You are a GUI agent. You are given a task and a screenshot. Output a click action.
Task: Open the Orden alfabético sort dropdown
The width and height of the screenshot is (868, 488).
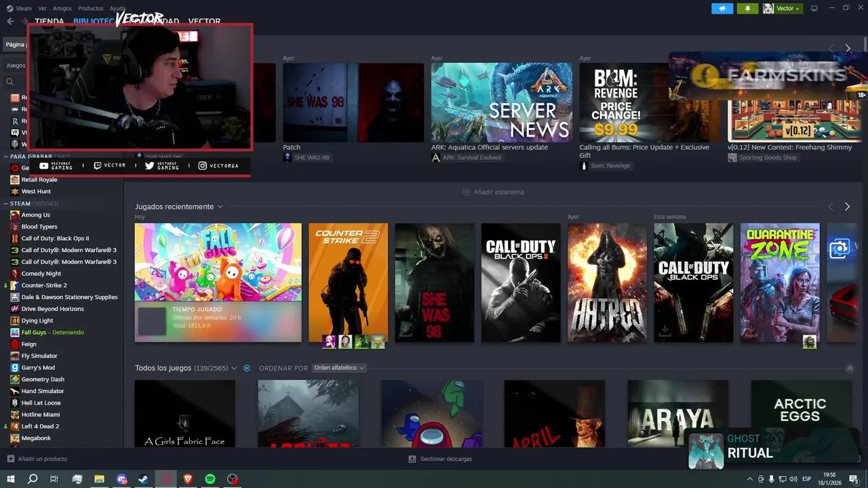[339, 368]
